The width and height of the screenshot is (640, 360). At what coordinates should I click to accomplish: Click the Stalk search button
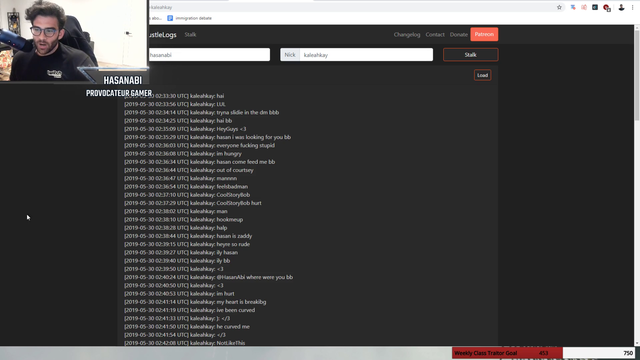coord(471,55)
